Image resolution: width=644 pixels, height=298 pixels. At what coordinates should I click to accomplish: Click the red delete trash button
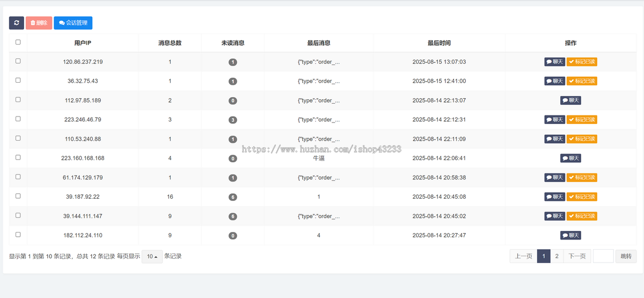click(x=39, y=23)
